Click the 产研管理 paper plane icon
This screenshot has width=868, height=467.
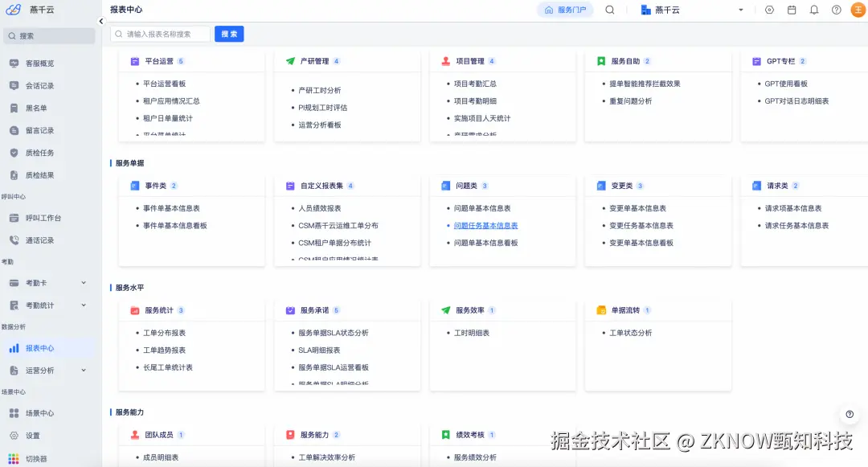[x=290, y=61]
